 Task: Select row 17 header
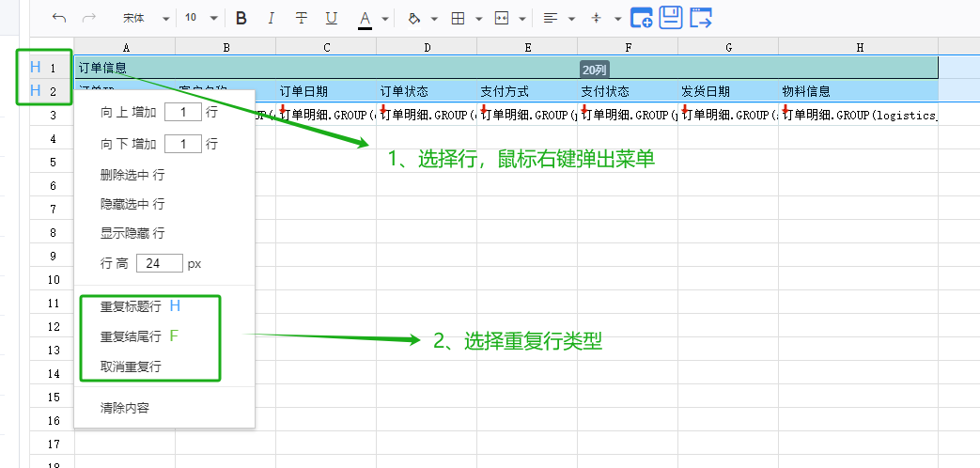(52, 444)
